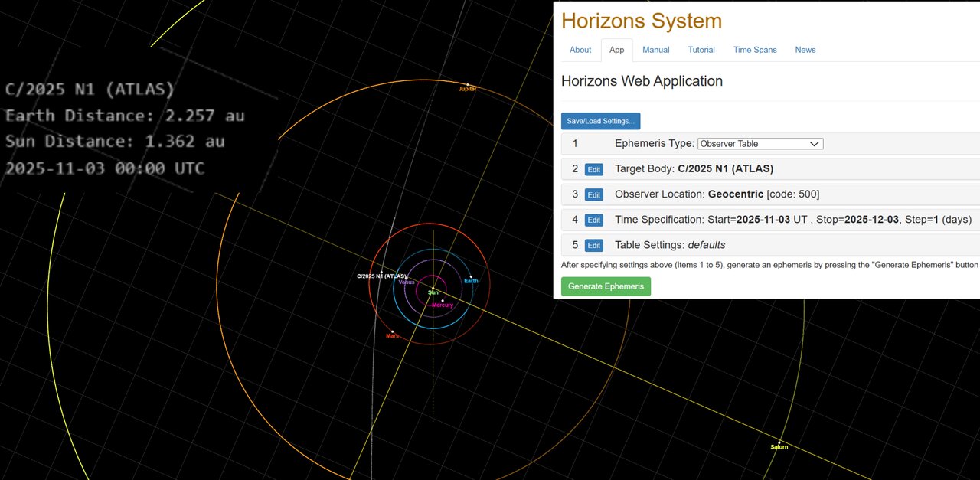The image size is (980, 480).
Task: Select the Mars marker on red orbit
Action: click(393, 331)
